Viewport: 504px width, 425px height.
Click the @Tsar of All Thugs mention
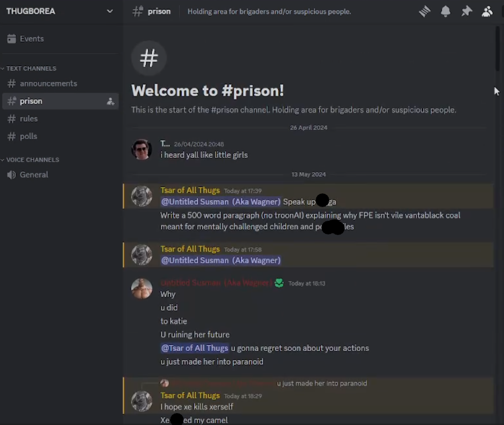(195, 348)
